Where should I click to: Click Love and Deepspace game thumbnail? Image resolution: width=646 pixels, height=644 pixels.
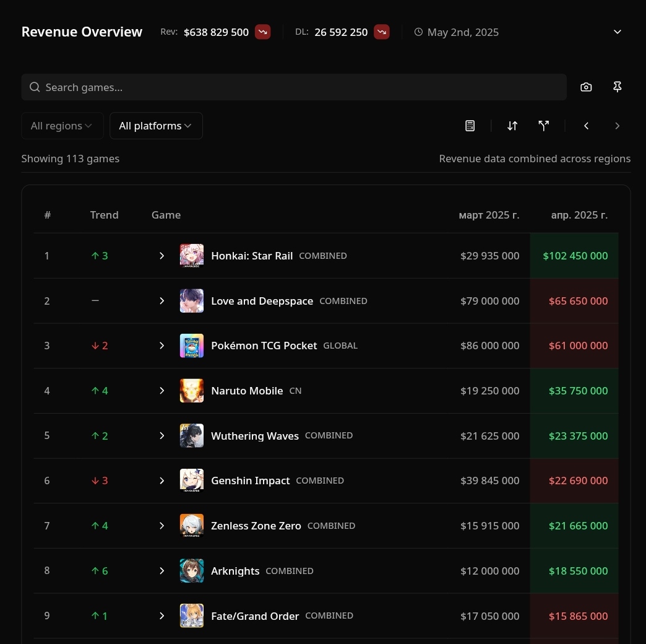(x=192, y=300)
